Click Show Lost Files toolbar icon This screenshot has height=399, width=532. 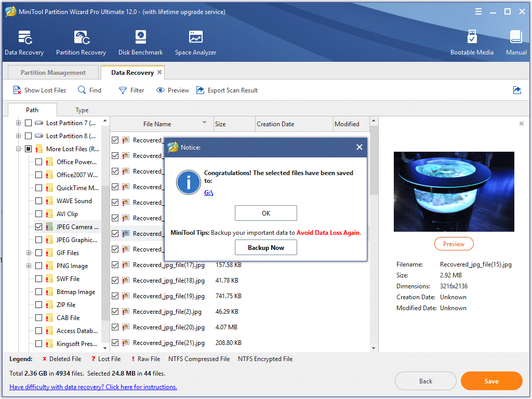(x=17, y=90)
